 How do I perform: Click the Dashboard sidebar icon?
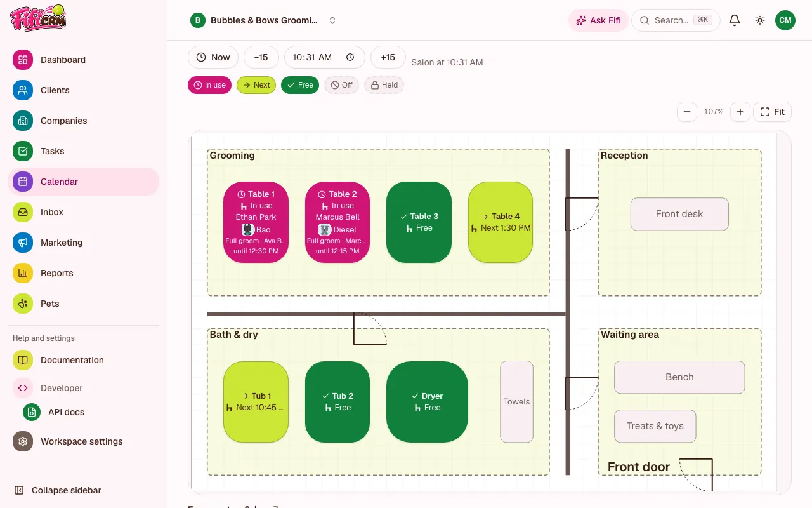tap(23, 60)
